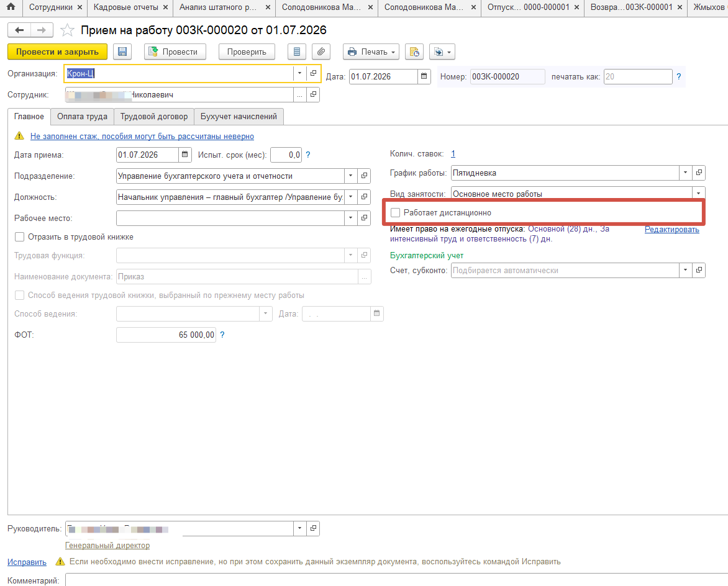Show help for Испыт. срок

click(308, 155)
